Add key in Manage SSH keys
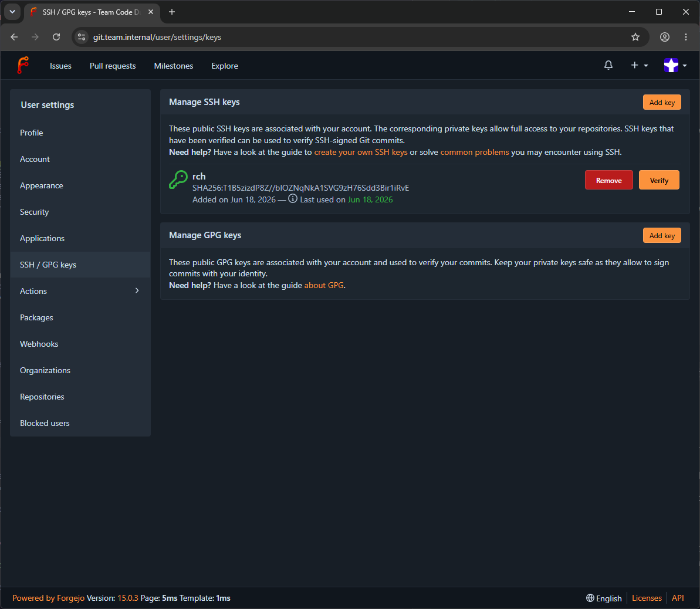 662,102
